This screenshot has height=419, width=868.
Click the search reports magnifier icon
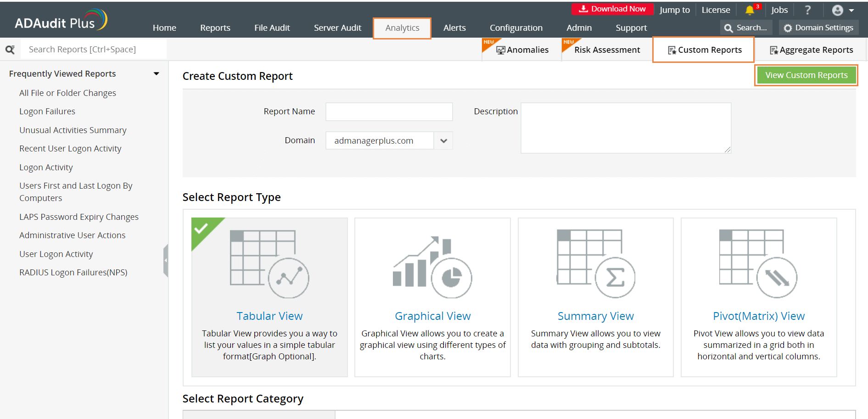(x=10, y=50)
